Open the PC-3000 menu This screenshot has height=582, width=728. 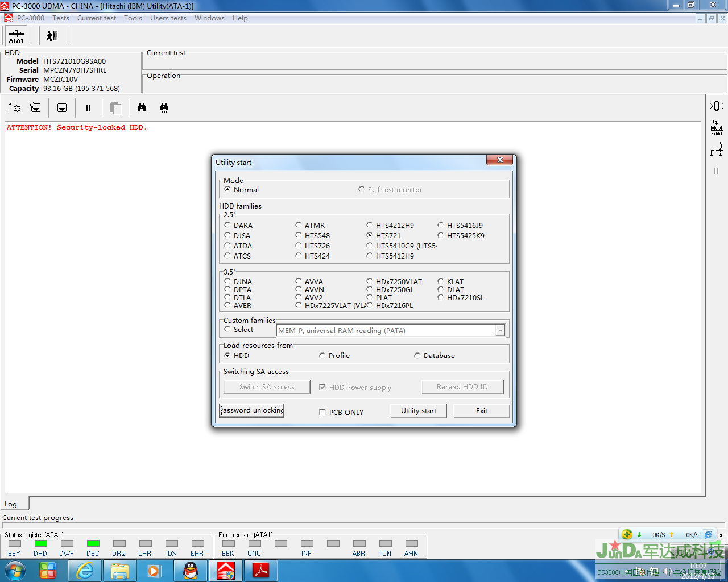click(x=31, y=18)
